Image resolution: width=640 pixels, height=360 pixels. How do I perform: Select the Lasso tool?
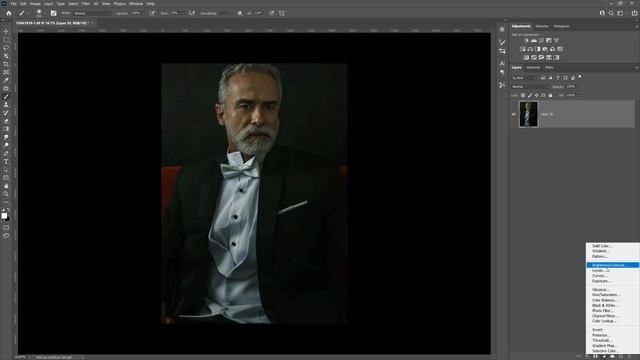[6, 48]
